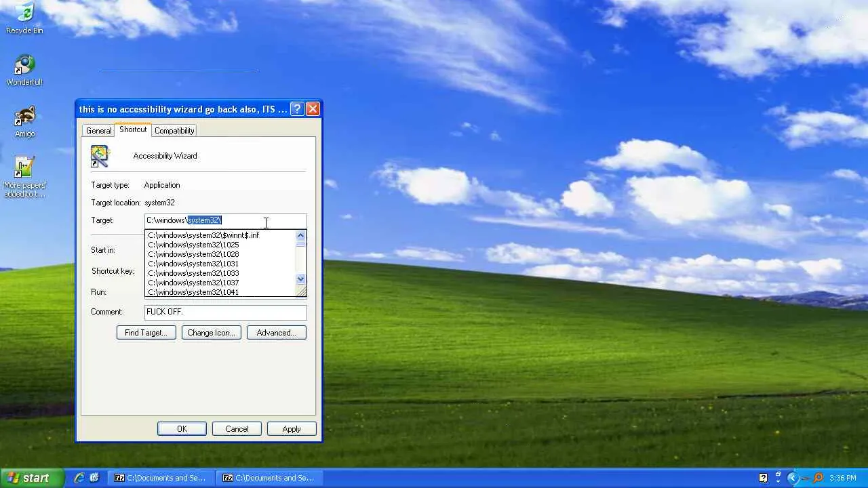Click the autocomplete list scroll up arrow

coord(301,235)
